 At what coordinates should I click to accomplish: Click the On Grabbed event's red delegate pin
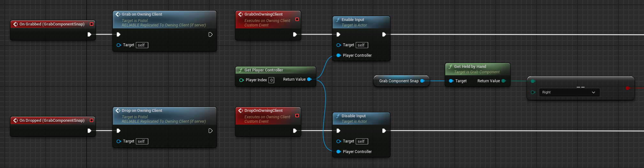92,24
